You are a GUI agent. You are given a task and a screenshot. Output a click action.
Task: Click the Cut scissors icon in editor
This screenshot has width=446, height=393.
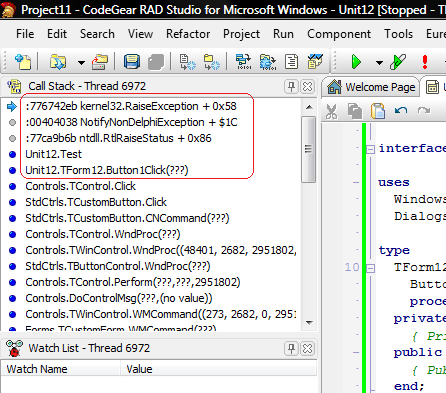point(331,111)
